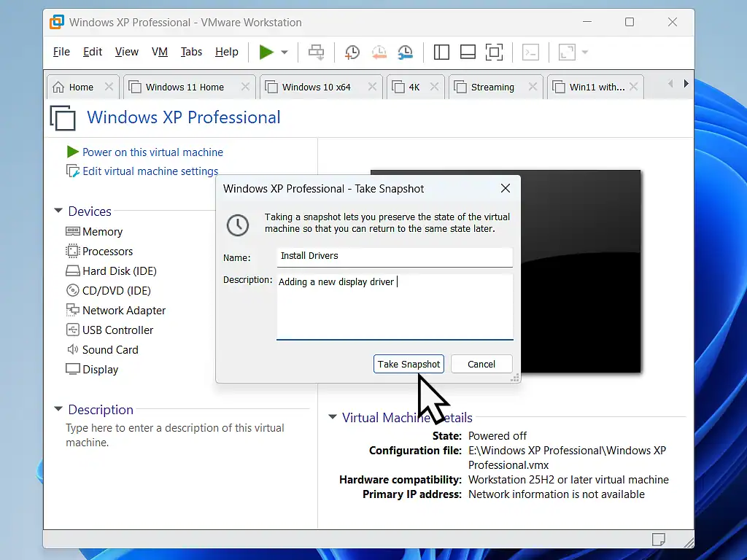Open the stretch options dropdown arrow

(x=585, y=52)
